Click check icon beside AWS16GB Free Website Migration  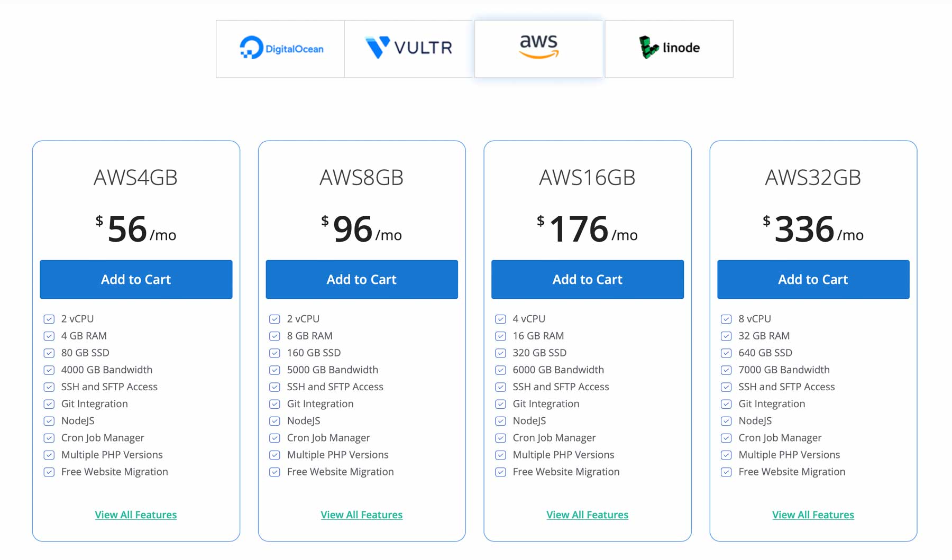pos(500,472)
